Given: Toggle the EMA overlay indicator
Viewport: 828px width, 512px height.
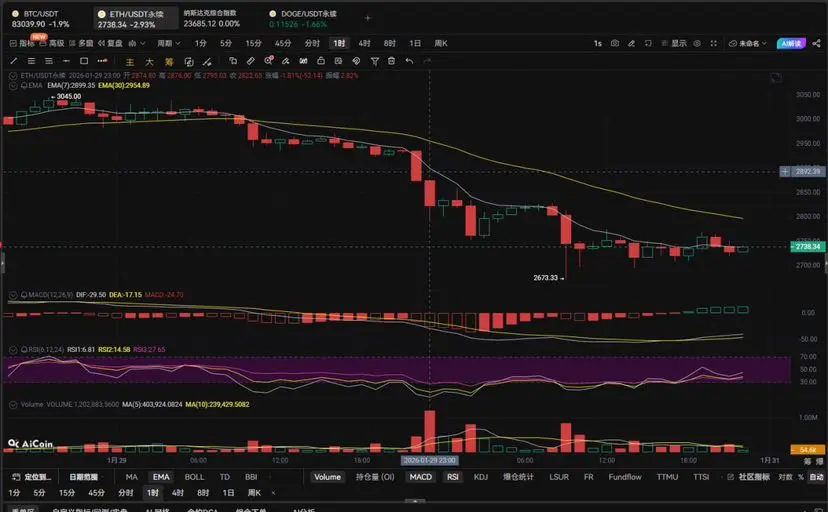Looking at the screenshot, I should pos(161,477).
